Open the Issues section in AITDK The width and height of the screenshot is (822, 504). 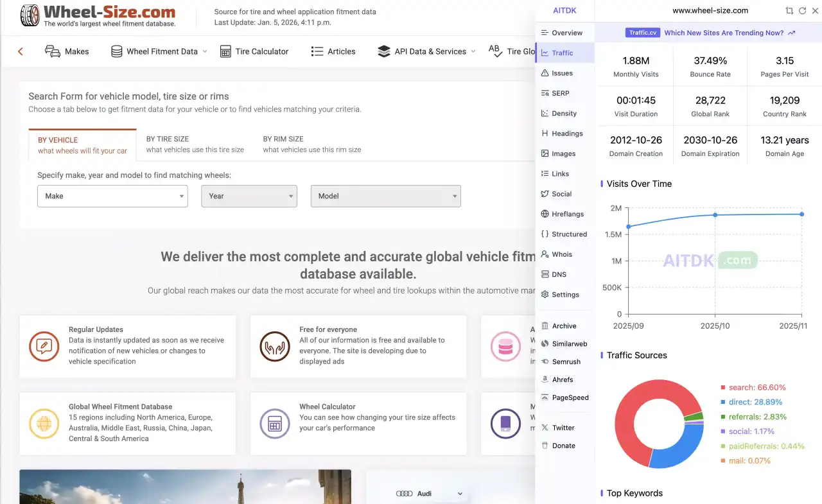564,73
